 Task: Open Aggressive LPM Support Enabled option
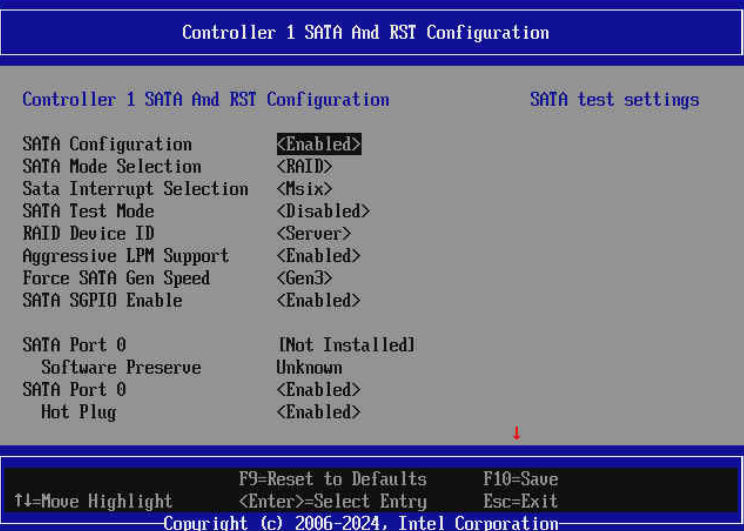(x=318, y=256)
